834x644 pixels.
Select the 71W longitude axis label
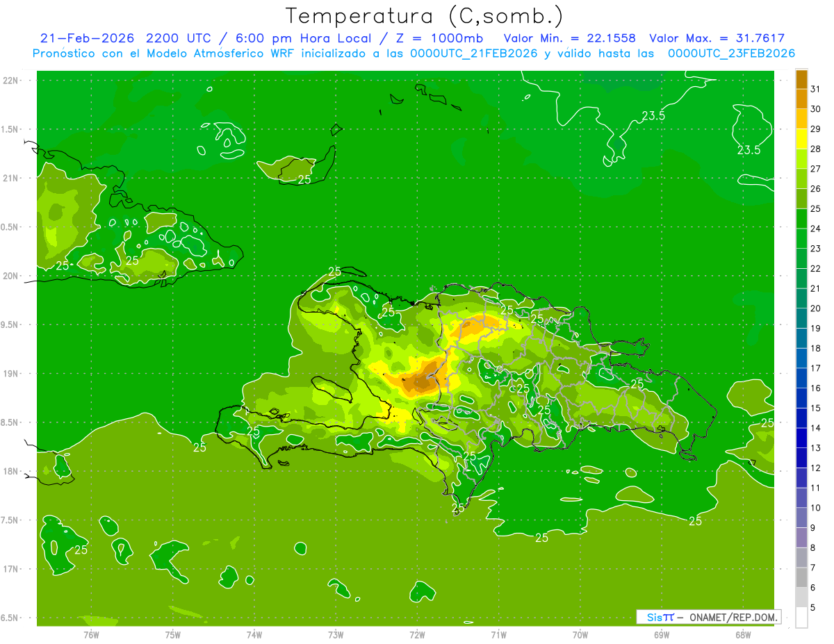[498, 634]
